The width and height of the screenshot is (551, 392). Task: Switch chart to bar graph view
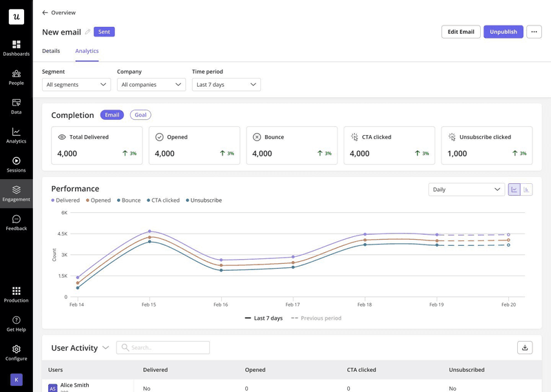527,189
